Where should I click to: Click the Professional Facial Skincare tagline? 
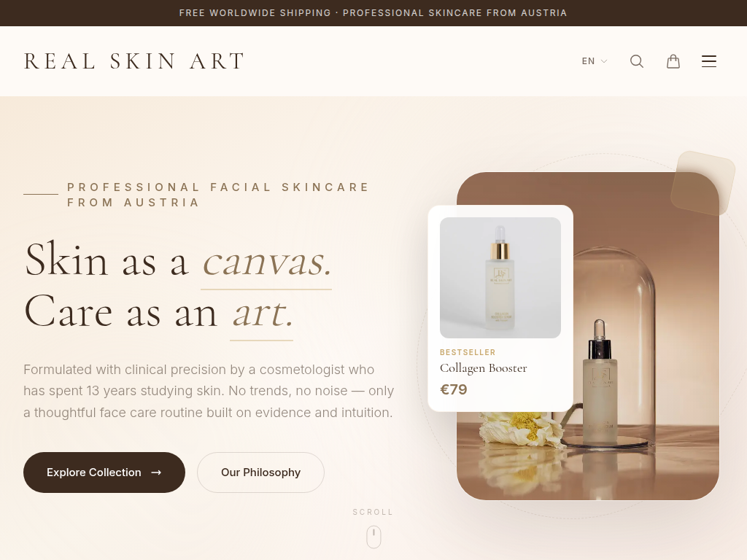[218, 195]
